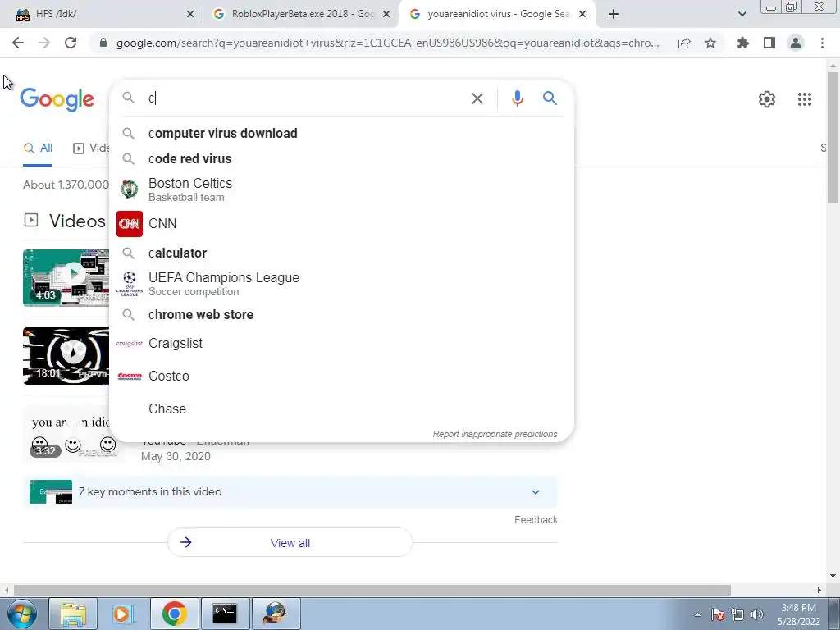The image size is (840, 630).
Task: Choose chrome web store suggestion
Action: (341, 314)
